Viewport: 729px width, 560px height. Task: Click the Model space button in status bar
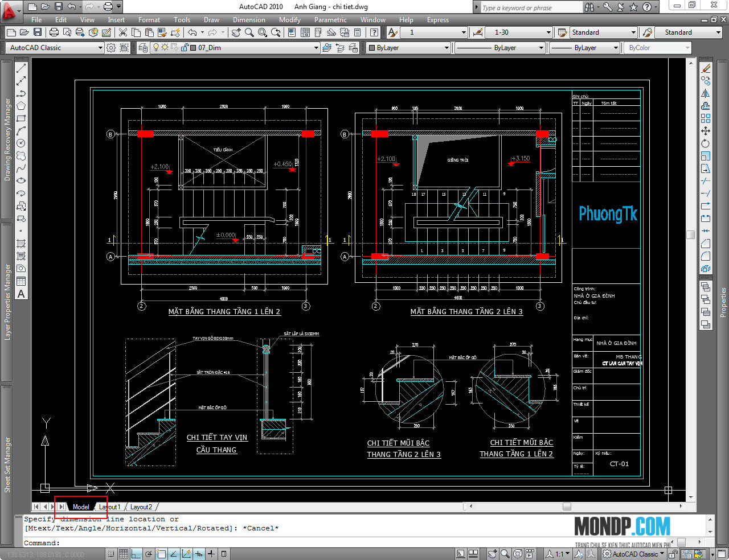pos(460,554)
